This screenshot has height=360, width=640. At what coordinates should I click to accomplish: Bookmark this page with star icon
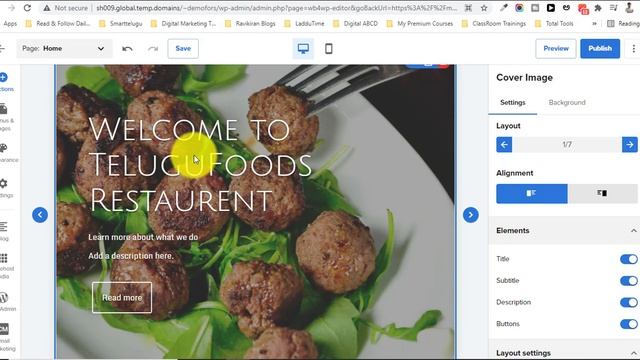pos(484,8)
